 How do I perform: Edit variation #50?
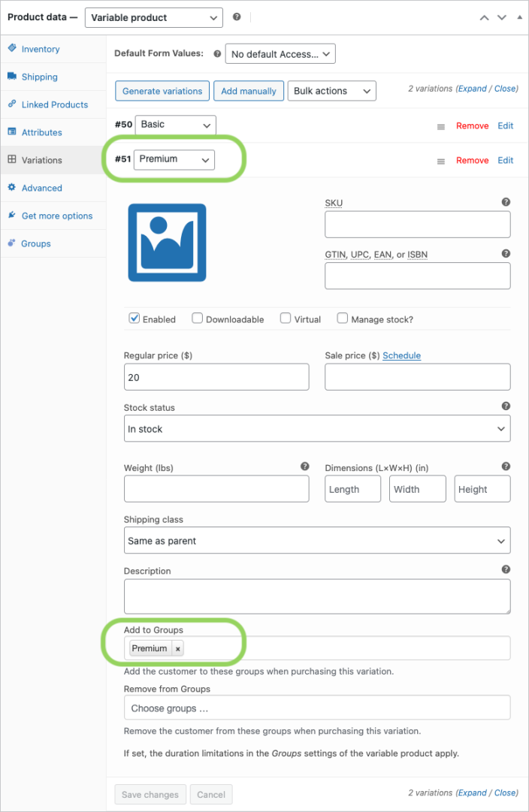tap(506, 126)
